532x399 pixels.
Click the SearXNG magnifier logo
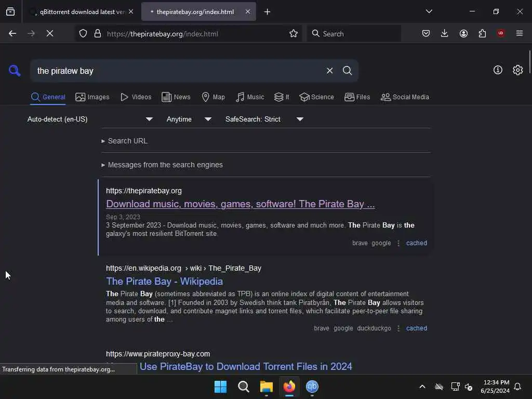[x=15, y=71]
